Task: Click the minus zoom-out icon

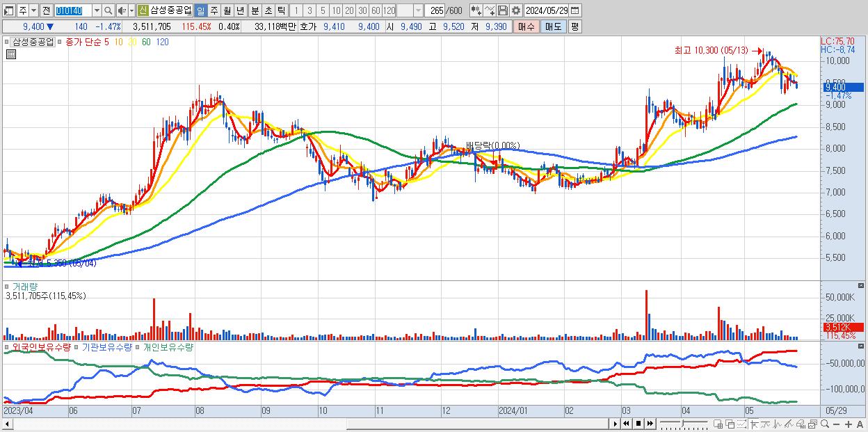Action: pyautogui.click(x=837, y=424)
